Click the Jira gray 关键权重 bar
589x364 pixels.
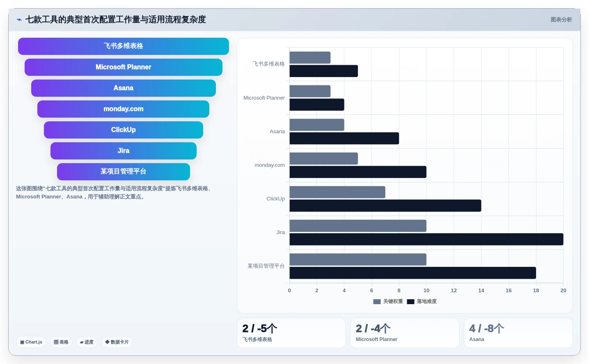358,226
